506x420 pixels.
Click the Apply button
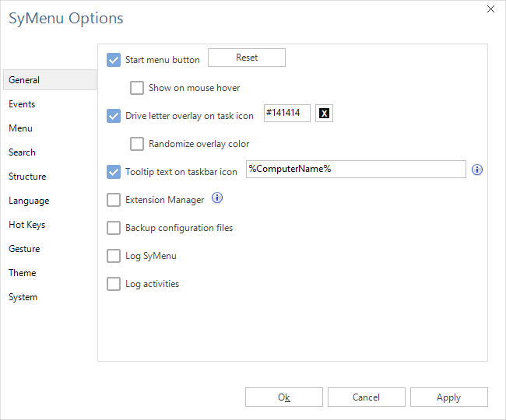click(449, 397)
